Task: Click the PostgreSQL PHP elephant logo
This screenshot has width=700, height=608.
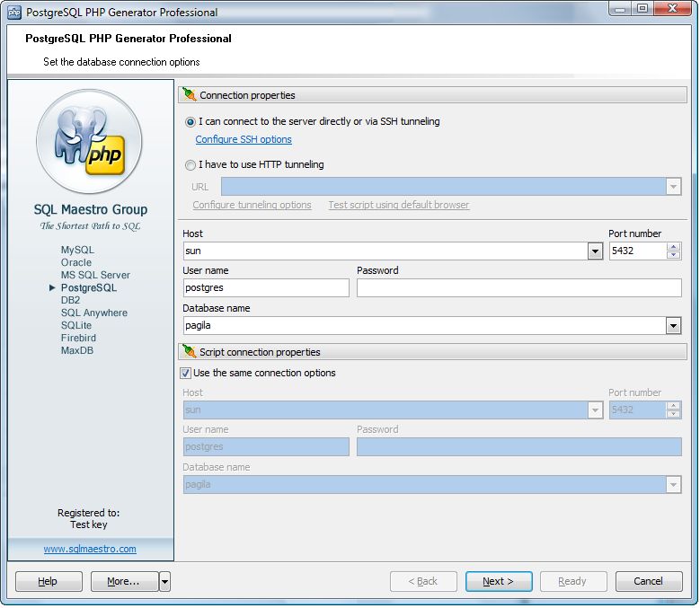Action: (89, 141)
